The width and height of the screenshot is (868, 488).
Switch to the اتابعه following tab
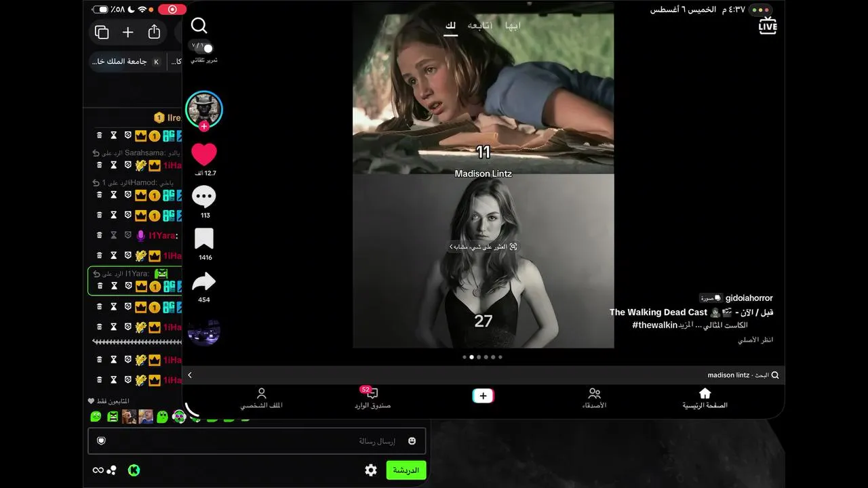[x=480, y=26]
